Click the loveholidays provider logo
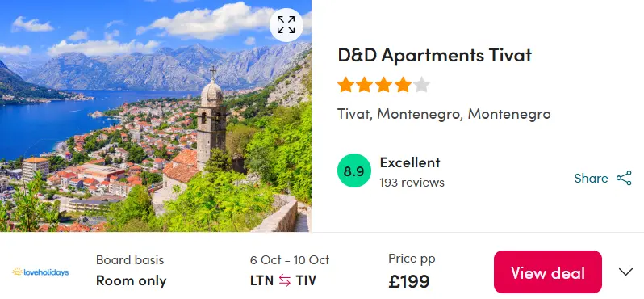The height and width of the screenshot is (299, 644). [x=40, y=272]
